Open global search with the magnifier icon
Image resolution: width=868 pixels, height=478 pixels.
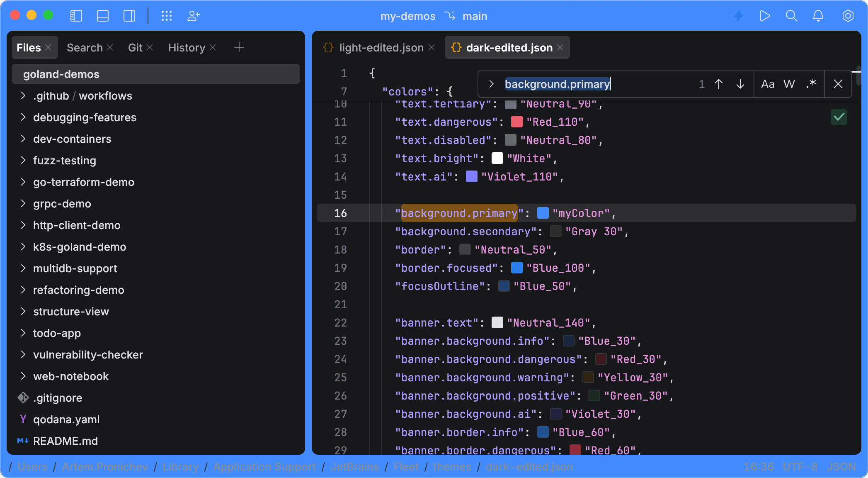tap(792, 16)
